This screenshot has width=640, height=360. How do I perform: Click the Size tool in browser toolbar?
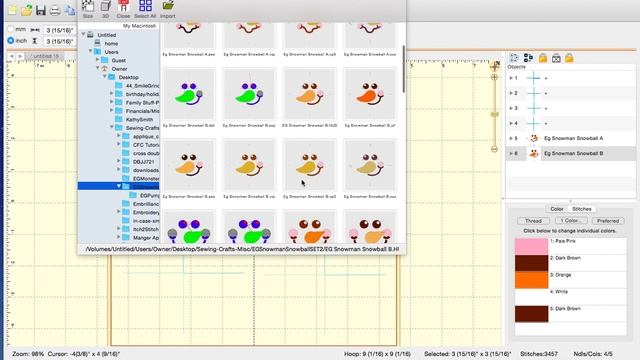coord(88,9)
